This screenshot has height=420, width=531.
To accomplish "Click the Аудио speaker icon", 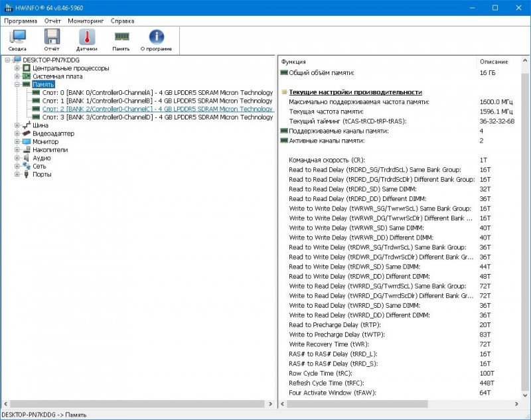I will [27, 158].
